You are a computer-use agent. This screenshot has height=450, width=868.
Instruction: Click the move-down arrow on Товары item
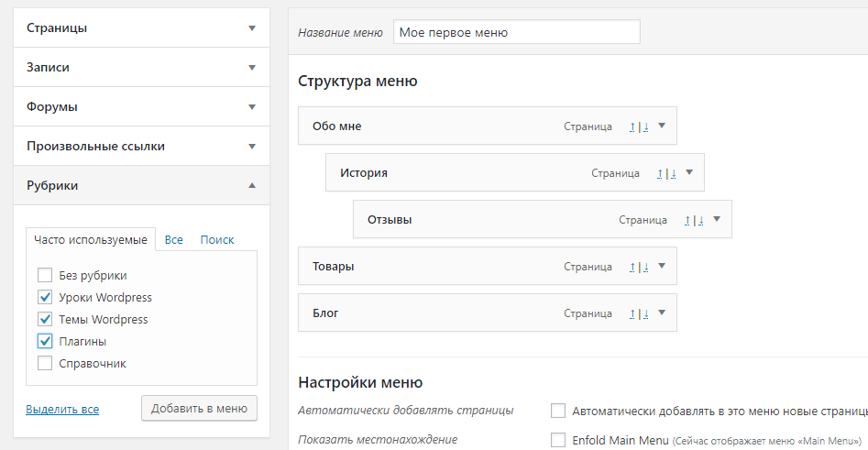click(645, 267)
